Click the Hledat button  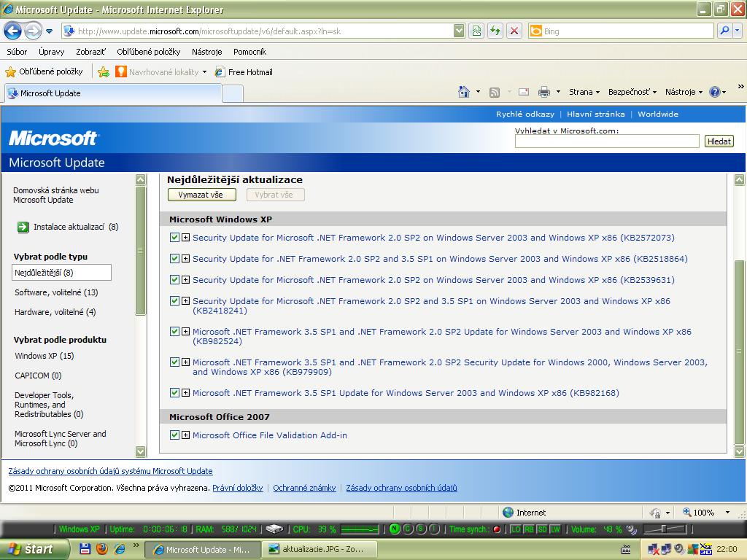coord(719,141)
